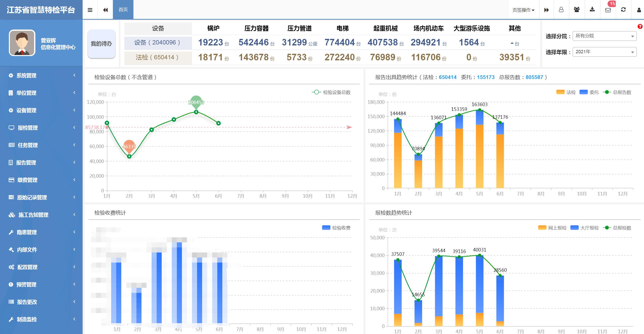
Task: Open the 报检管理 menu item
Action: point(41,127)
